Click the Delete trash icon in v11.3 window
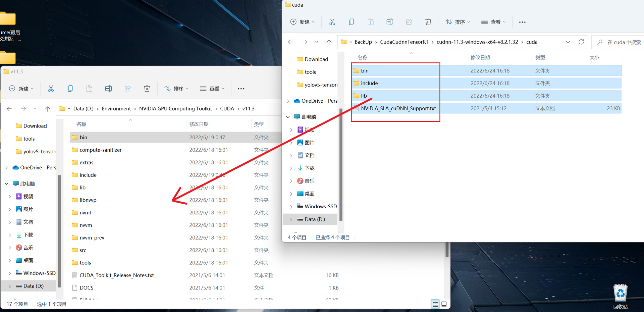Screen dimensions: 644x312 tap(147, 89)
